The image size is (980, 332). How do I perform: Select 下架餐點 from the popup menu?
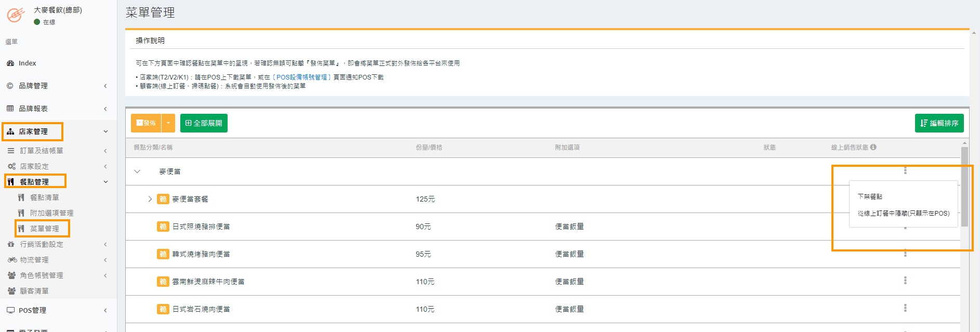pyautogui.click(x=870, y=196)
